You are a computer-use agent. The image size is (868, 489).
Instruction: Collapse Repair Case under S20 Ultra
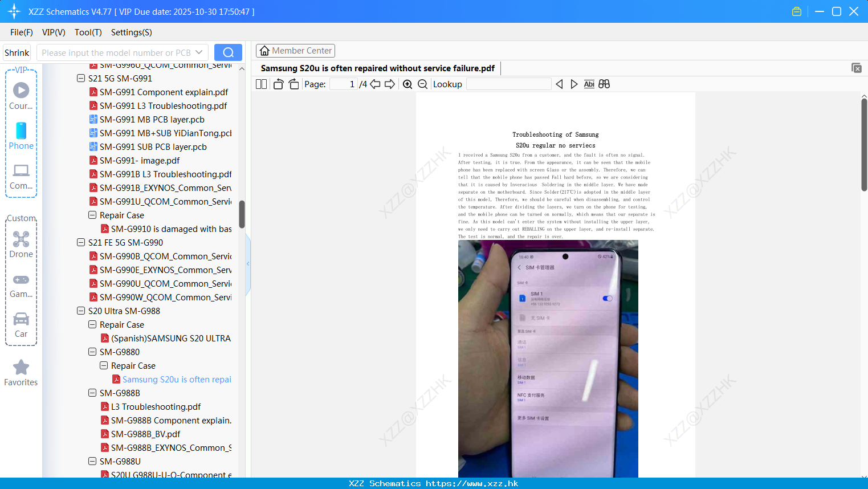click(x=92, y=324)
